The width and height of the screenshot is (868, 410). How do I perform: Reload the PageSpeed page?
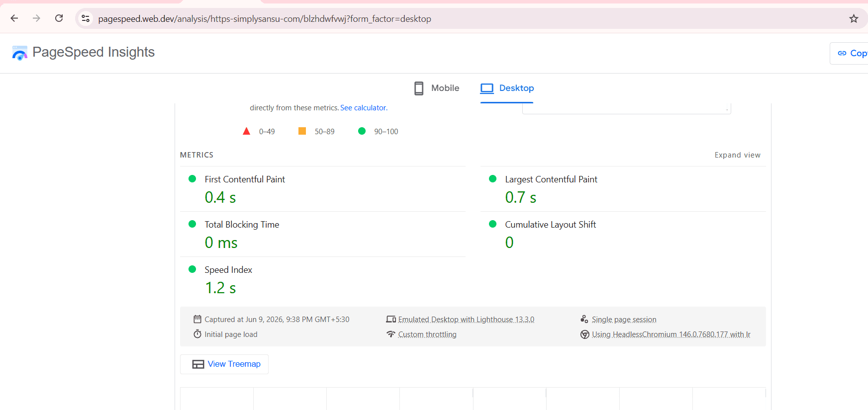(x=59, y=18)
